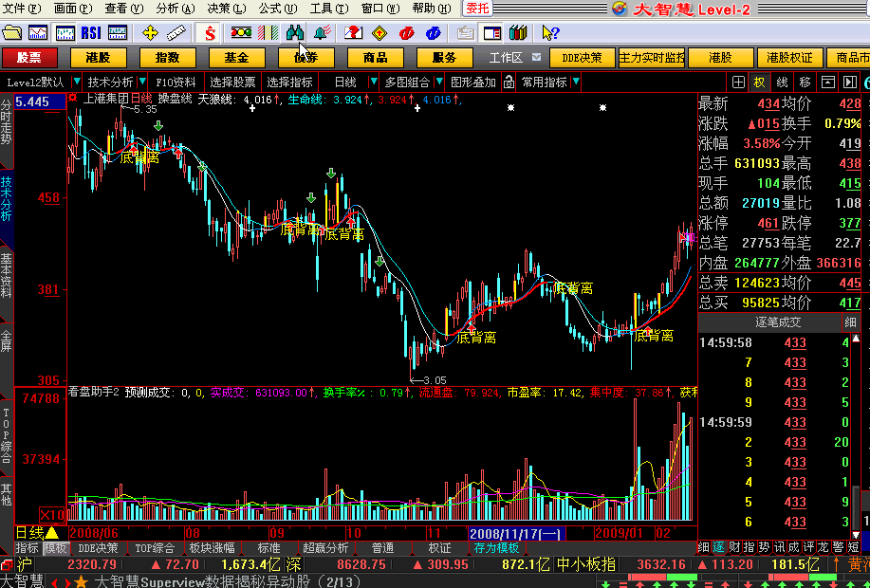Click the yellow four-way move arrows icon
This screenshot has height=588, width=870.
(x=150, y=33)
